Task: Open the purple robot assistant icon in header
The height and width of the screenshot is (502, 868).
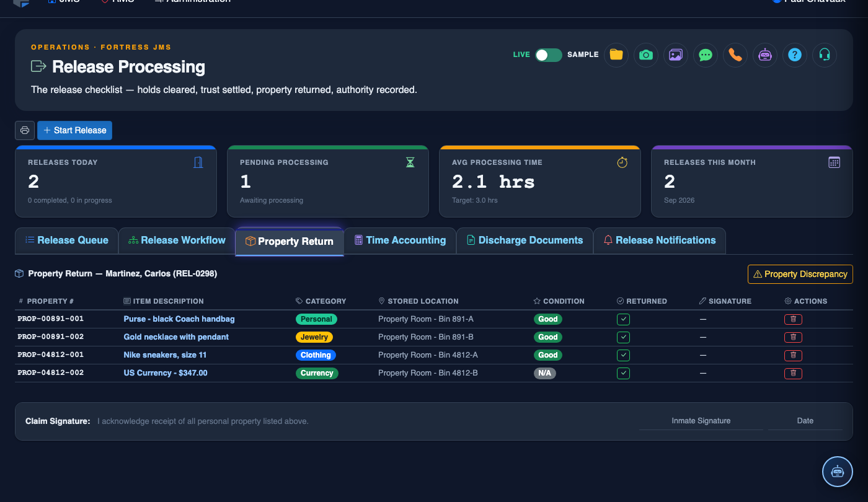Action: [x=764, y=55]
